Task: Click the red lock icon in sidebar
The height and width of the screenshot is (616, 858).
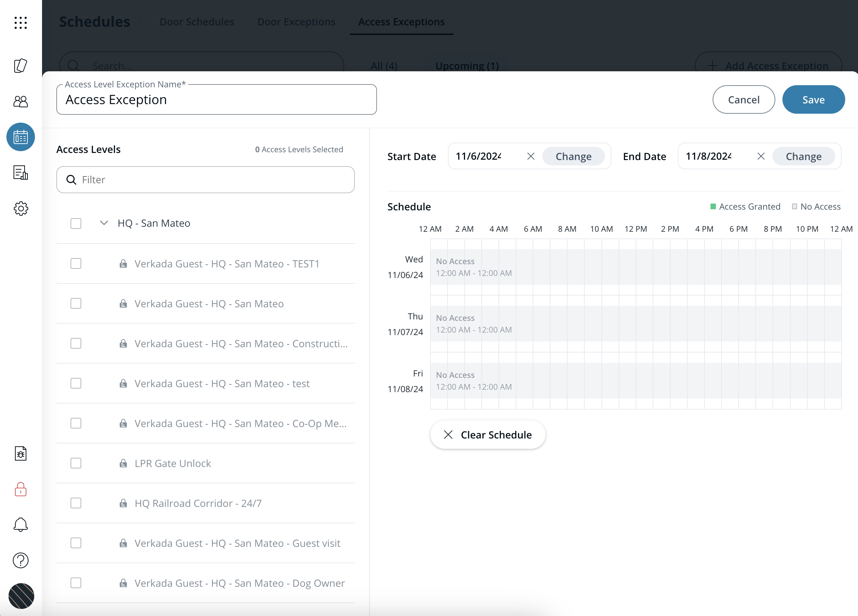Action: pos(20,489)
